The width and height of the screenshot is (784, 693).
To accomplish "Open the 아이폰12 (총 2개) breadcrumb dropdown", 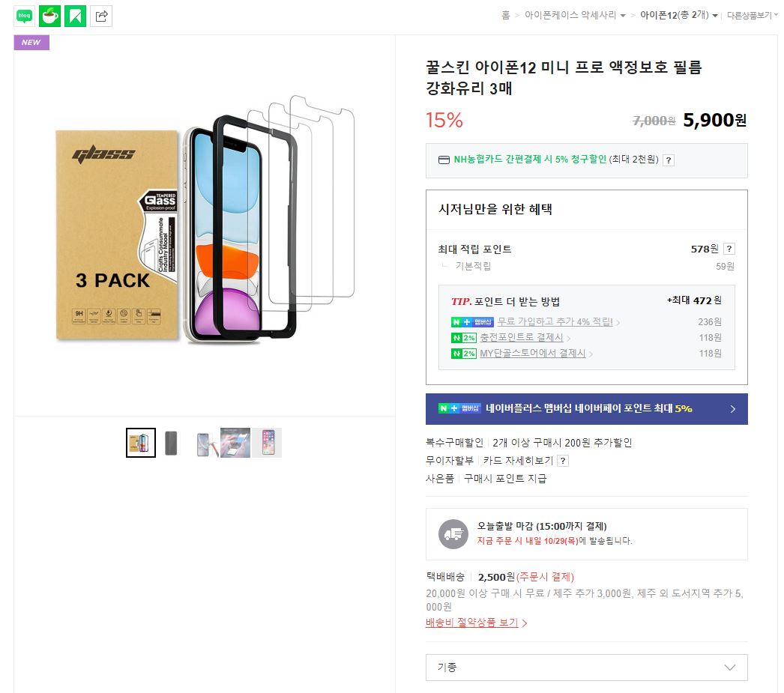I will 678,15.
